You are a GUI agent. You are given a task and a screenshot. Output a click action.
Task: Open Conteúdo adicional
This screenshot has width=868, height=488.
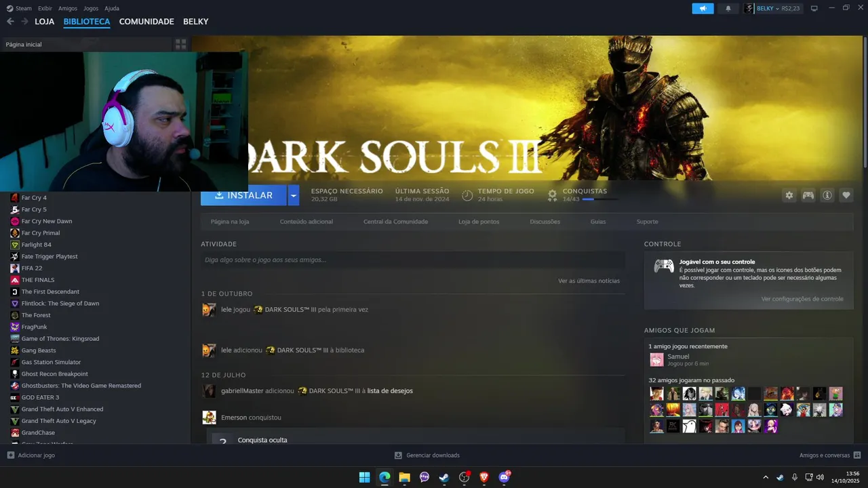pos(307,222)
